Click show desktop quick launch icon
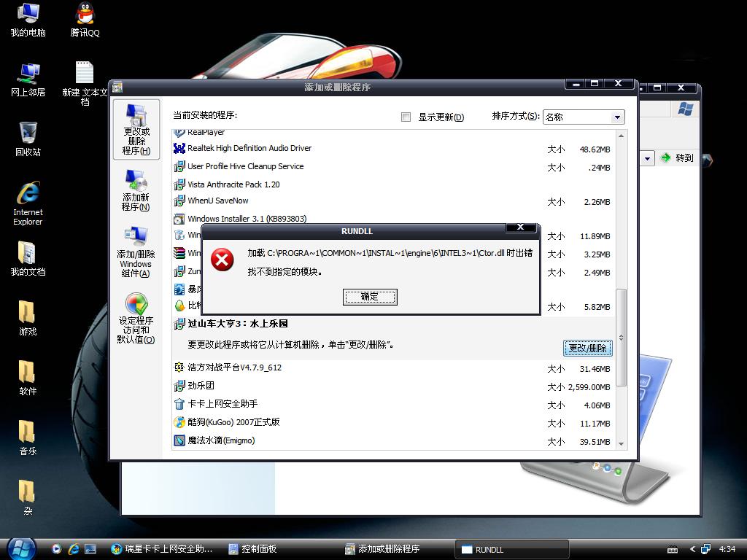This screenshot has height=560, width=747. 90,549
